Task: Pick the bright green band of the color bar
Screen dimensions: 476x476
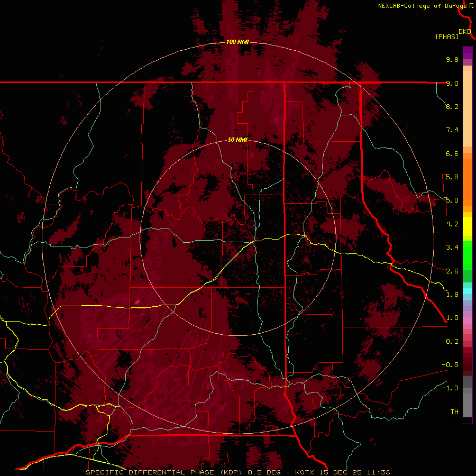Action: pos(467,255)
